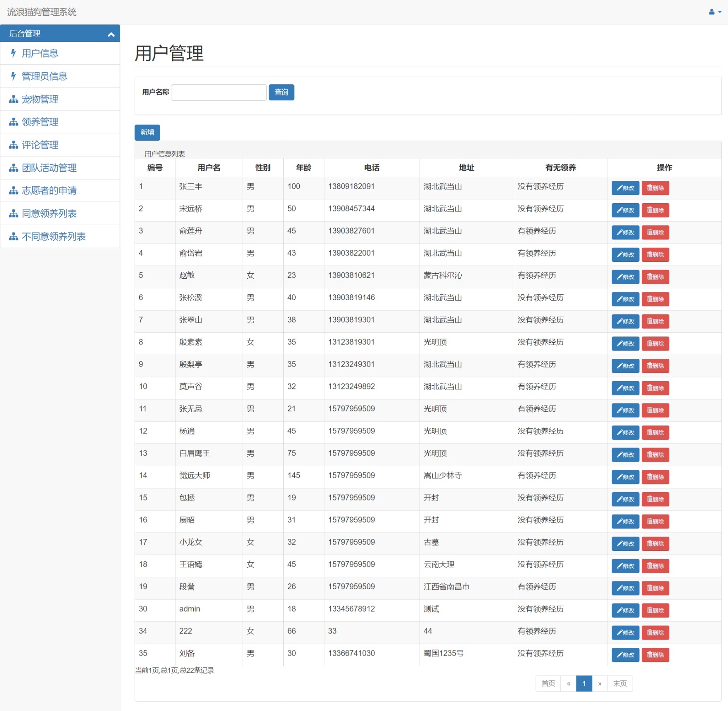
Task: Delete the user 张无忌
Action: (x=655, y=410)
